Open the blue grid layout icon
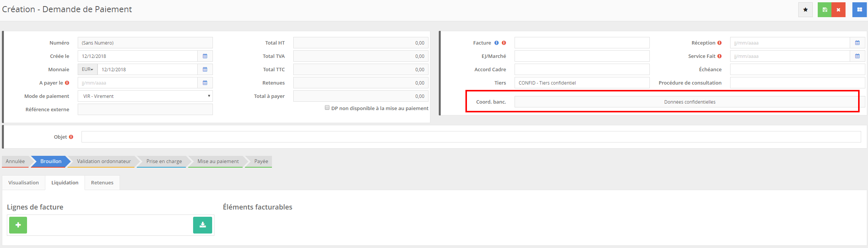 pyautogui.click(x=859, y=10)
